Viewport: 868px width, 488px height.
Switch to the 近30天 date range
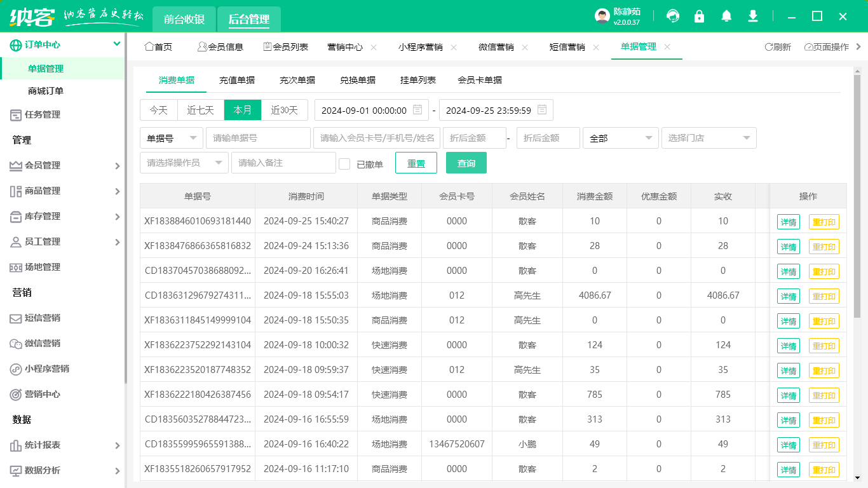[284, 109]
